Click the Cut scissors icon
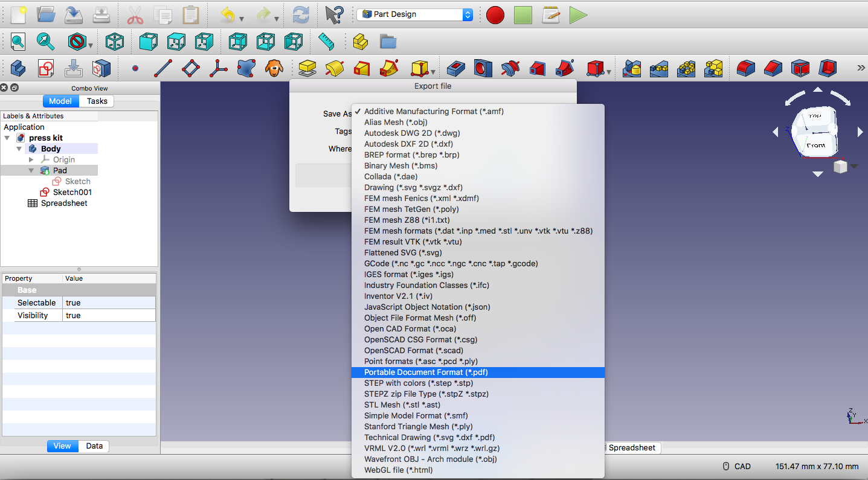Viewport: 868px width, 480px height. (x=135, y=14)
